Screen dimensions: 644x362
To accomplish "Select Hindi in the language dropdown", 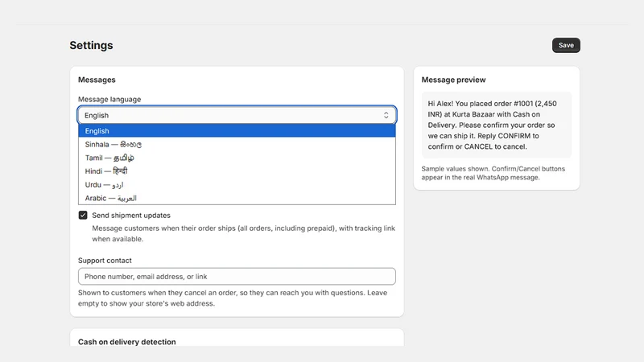I will (237, 171).
